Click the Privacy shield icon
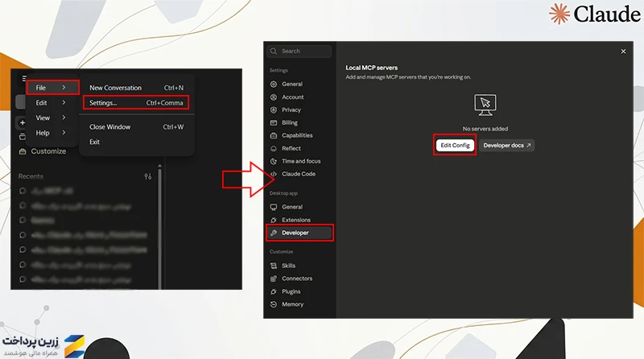The image size is (644, 359). (x=274, y=110)
